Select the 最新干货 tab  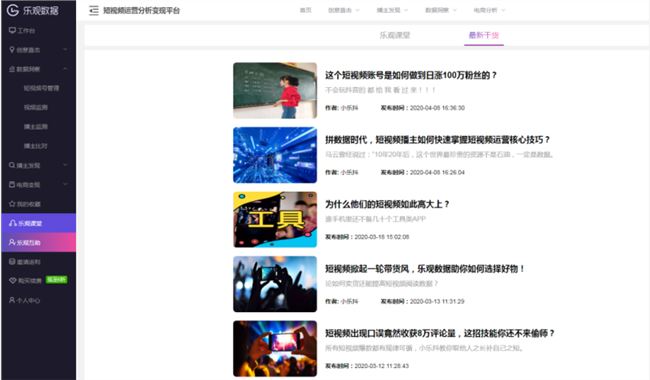click(484, 35)
